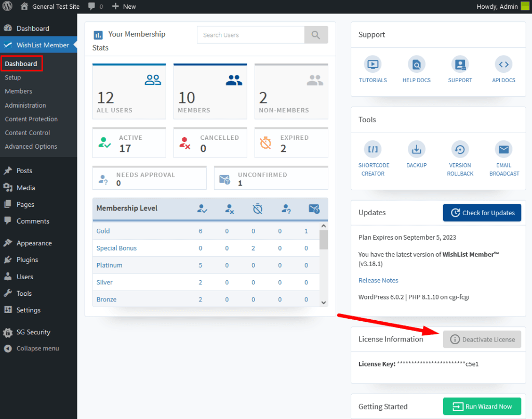
Task: Click the Cancelled stat card
Action: 210,142
